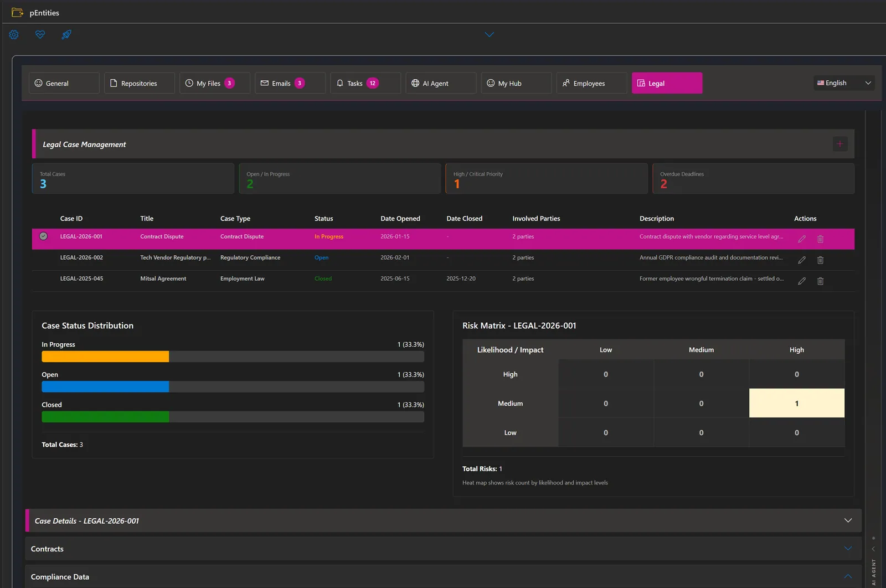Open the Tasks tab

pyautogui.click(x=365, y=83)
